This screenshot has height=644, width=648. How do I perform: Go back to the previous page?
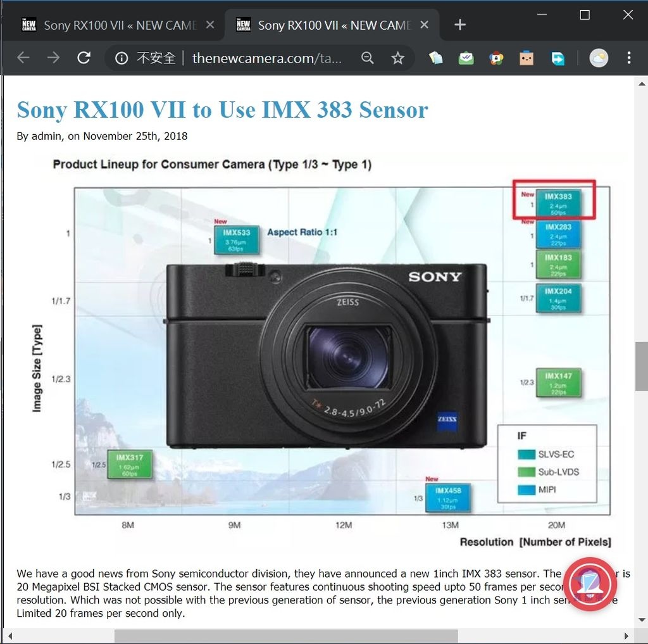(23, 58)
